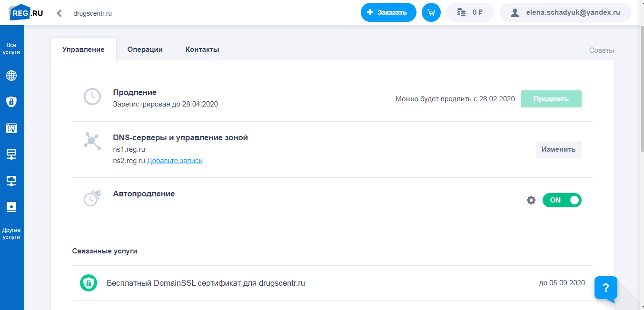
Task: Turn off the Автопродление ON switch
Action: coord(562,200)
